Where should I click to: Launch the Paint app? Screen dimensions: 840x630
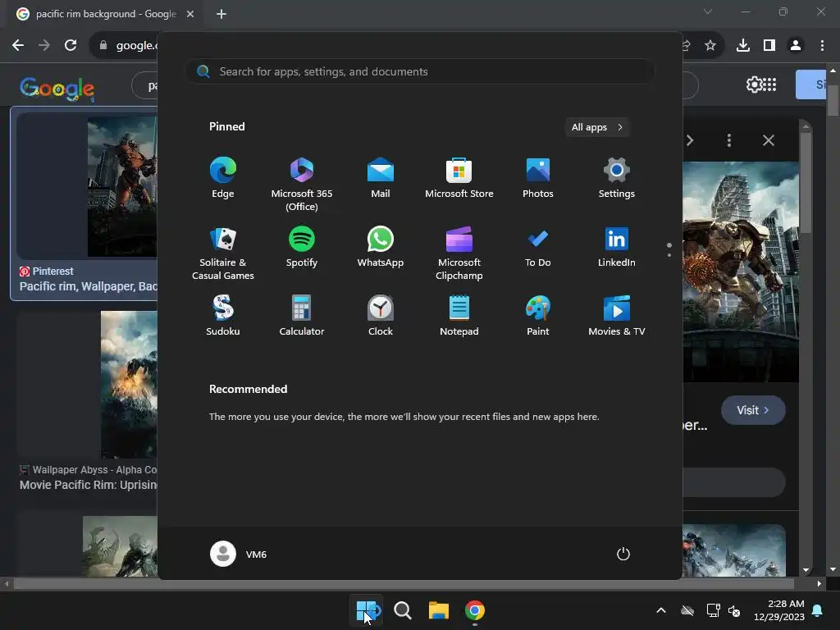click(x=538, y=316)
